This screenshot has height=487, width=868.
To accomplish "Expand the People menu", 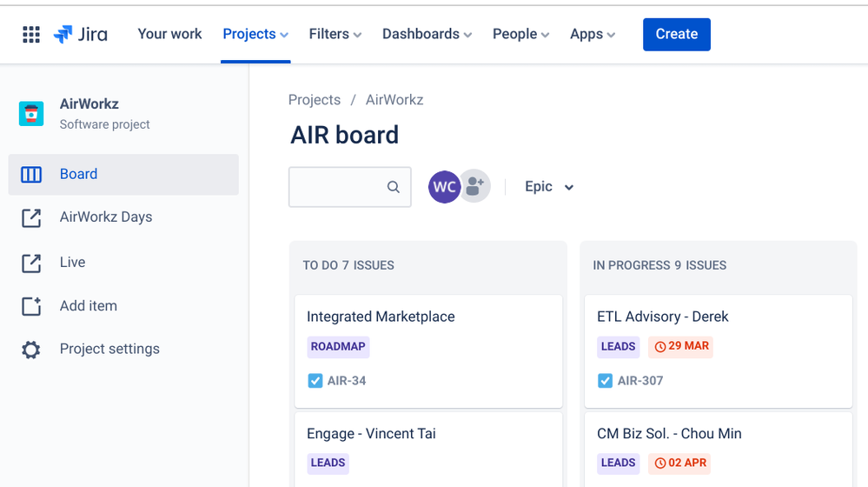I will click(521, 34).
